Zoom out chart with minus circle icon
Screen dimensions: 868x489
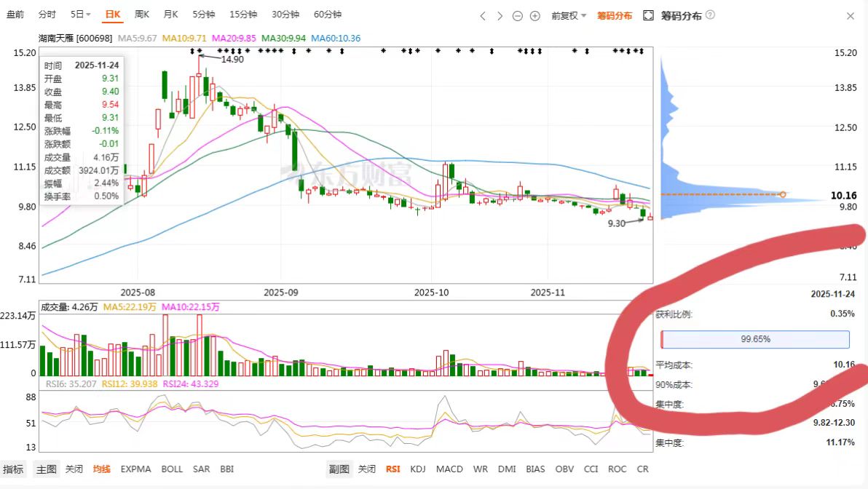pos(518,16)
